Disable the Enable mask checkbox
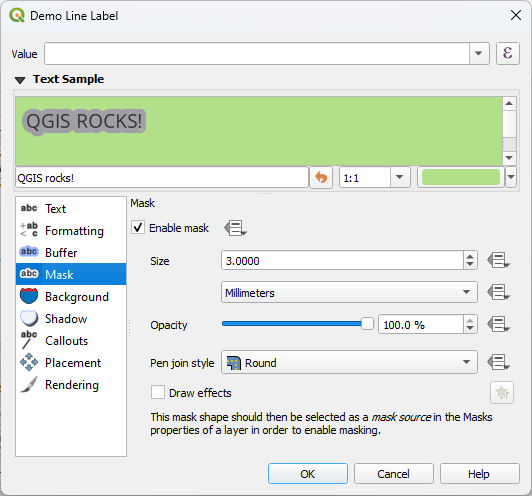Viewport: 532px width, 496px height. click(138, 228)
